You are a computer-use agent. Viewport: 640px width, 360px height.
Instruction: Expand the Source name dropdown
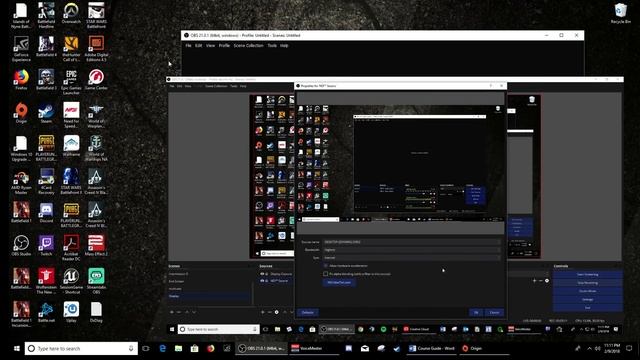pyautogui.click(x=411, y=242)
